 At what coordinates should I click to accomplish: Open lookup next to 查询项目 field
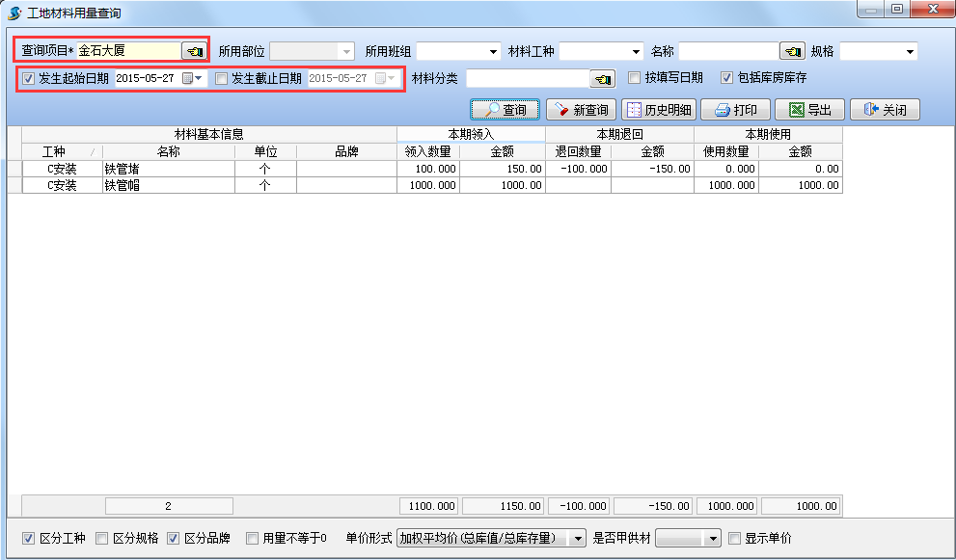pos(194,51)
